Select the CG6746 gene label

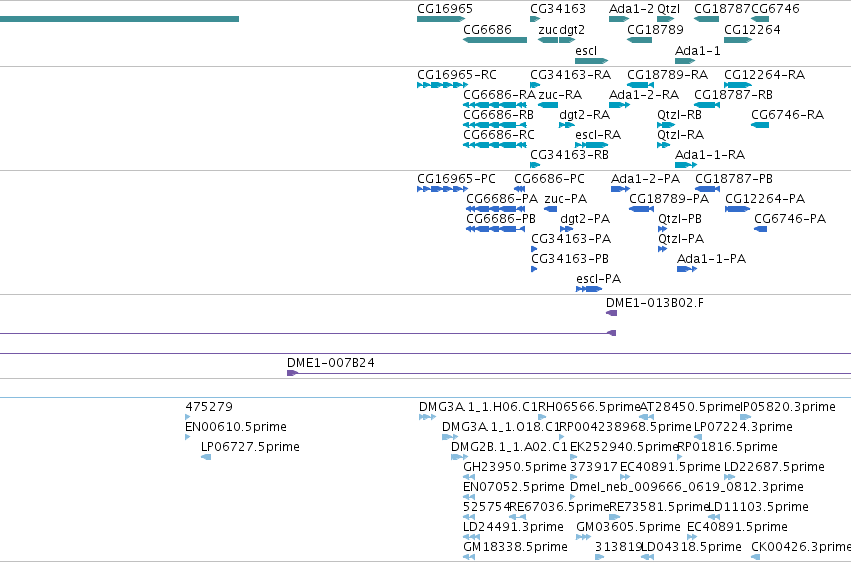coord(775,9)
